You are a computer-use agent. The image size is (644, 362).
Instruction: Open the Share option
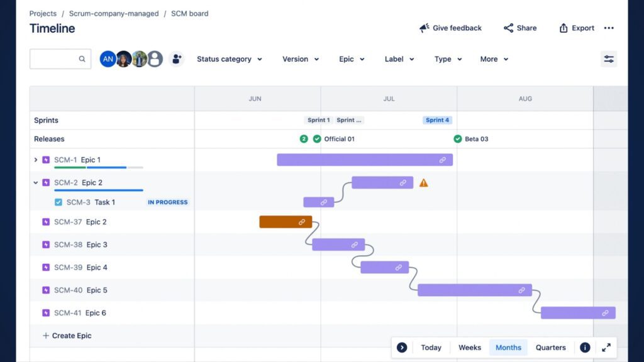520,28
